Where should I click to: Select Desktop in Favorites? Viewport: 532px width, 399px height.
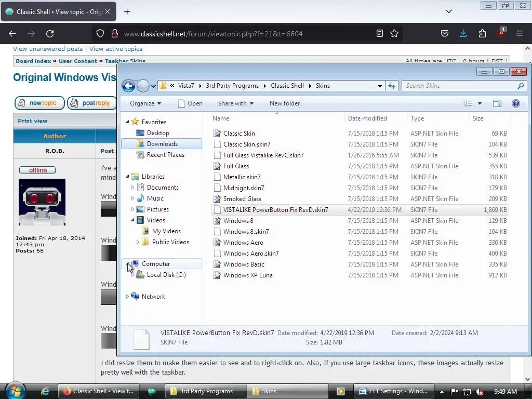158,133
